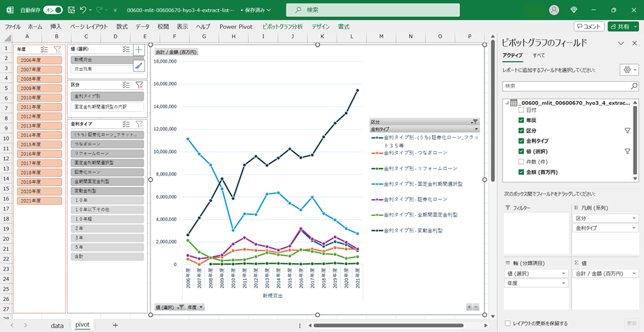Turn off the 自動保存 toggle
This screenshot has height=332, width=644.
(x=52, y=10)
